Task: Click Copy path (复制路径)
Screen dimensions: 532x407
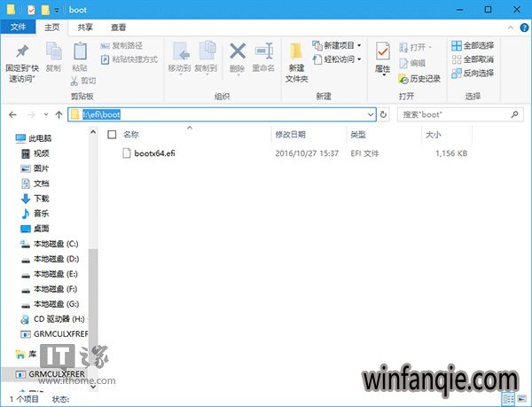Action: click(121, 45)
